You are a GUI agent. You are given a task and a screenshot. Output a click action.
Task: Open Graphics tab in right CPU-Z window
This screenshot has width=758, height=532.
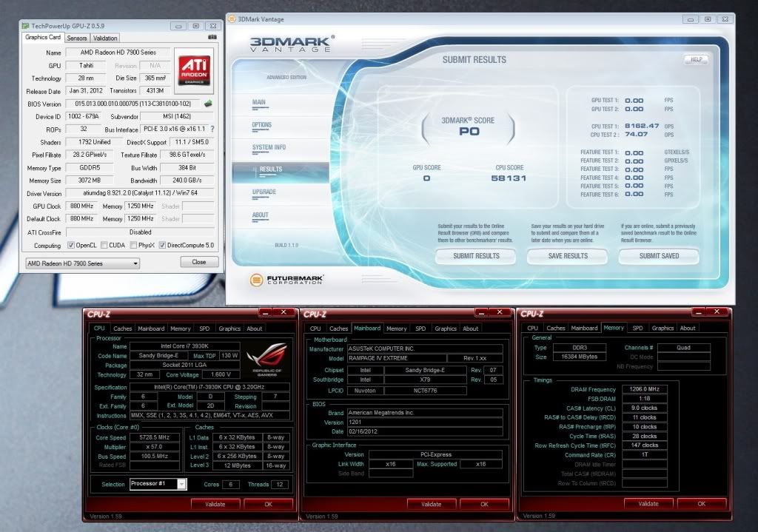[663, 328]
